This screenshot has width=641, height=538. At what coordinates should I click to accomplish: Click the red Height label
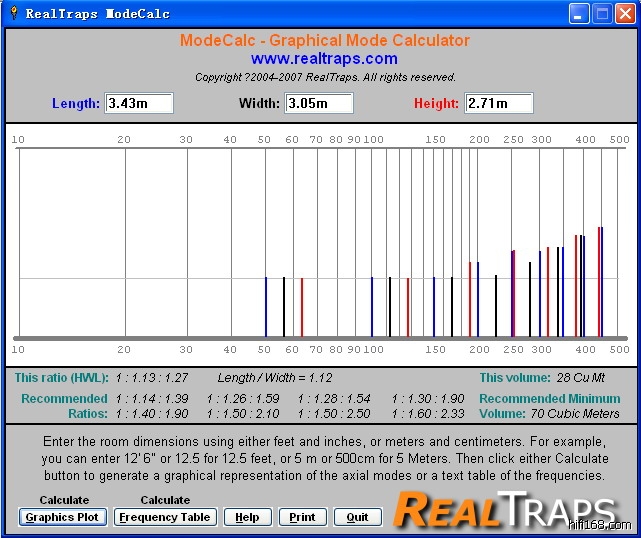[436, 104]
